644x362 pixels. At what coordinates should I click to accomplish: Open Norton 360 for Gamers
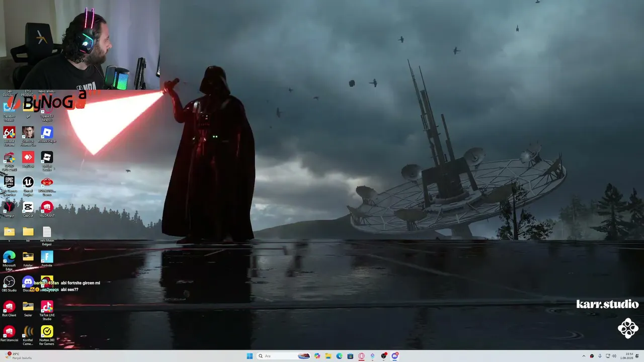coord(47,335)
